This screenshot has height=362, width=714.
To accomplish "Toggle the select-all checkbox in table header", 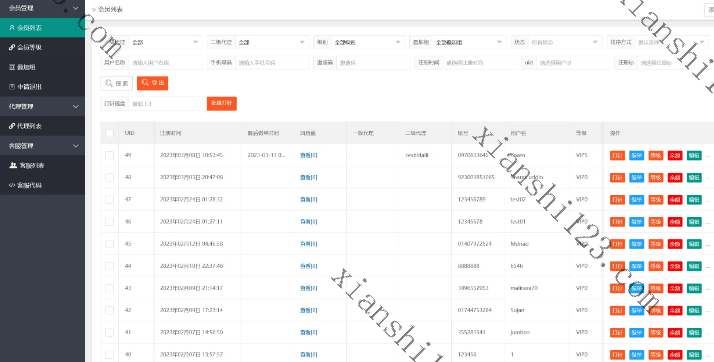I will [109, 133].
